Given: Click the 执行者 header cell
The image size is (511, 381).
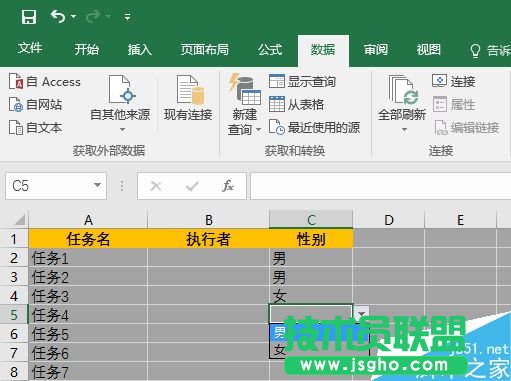Looking at the screenshot, I should click(x=208, y=239).
